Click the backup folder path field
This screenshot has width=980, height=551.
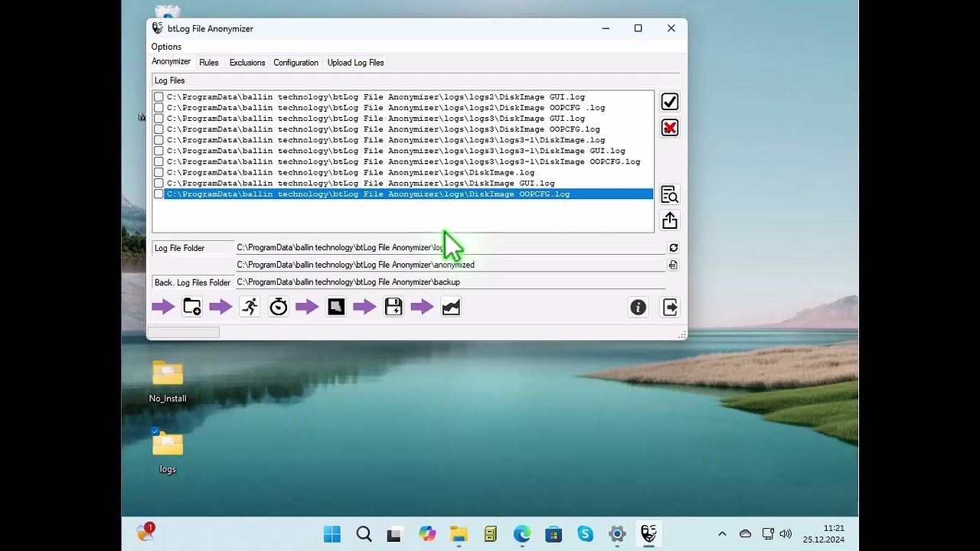click(450, 282)
